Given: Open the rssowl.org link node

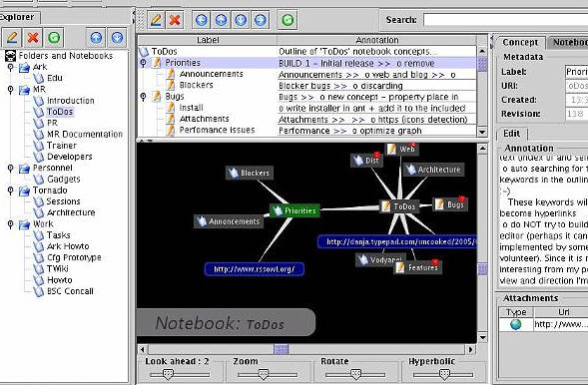Looking at the screenshot, I should (x=255, y=269).
